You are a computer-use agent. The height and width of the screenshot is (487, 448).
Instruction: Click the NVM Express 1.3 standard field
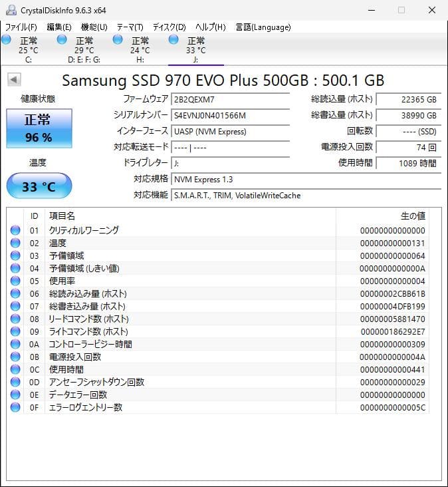coord(306,180)
